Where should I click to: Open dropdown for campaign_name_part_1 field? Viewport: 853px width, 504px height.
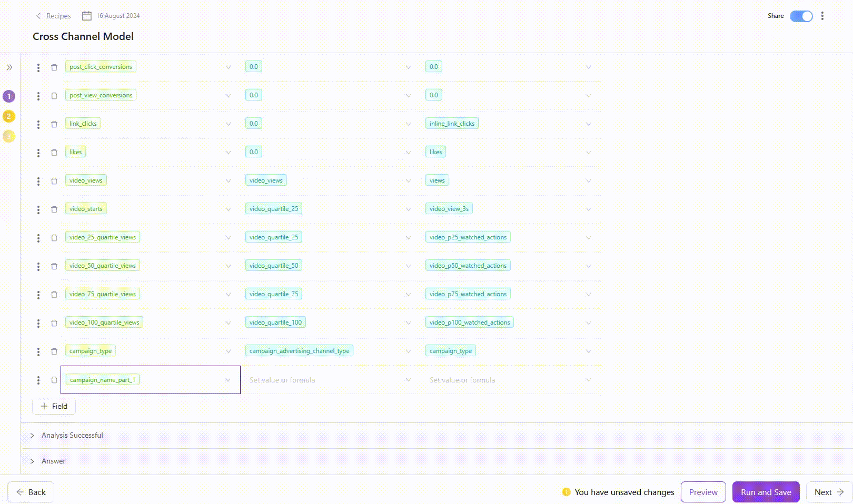[228, 380]
